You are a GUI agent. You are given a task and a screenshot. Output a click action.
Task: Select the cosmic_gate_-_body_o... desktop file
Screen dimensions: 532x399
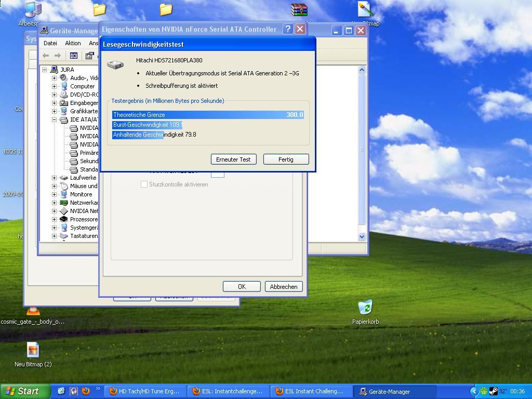tap(33, 316)
